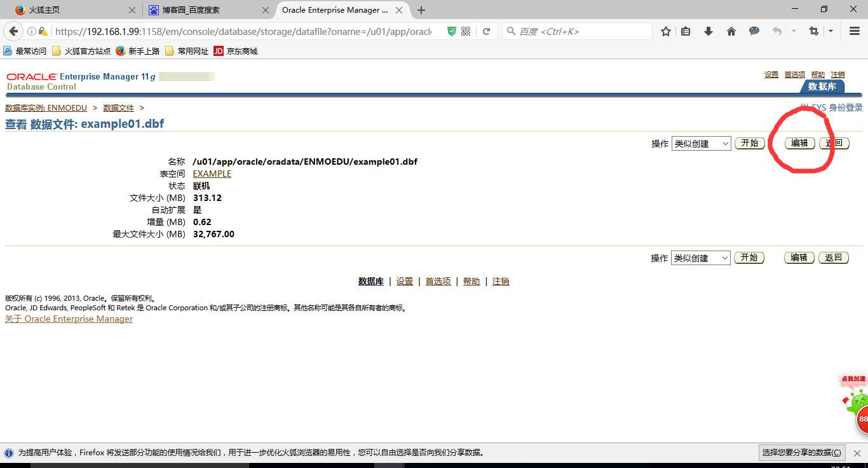Open the top 操作 类似创建 dropdown
This screenshot has width=868, height=468.
(x=702, y=144)
